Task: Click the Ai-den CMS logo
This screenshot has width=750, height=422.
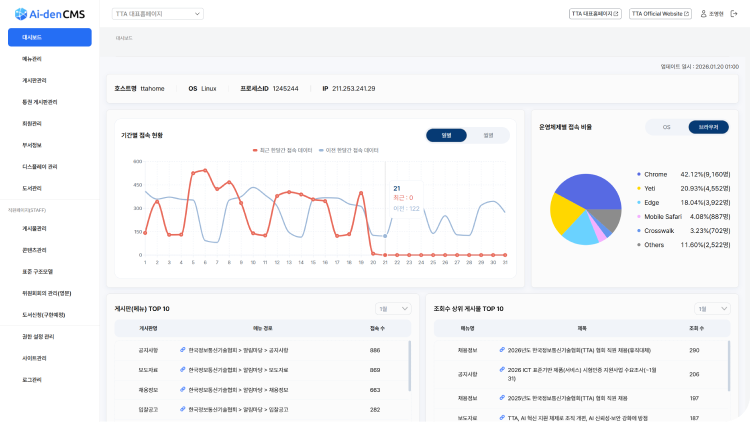Action: click(x=48, y=14)
